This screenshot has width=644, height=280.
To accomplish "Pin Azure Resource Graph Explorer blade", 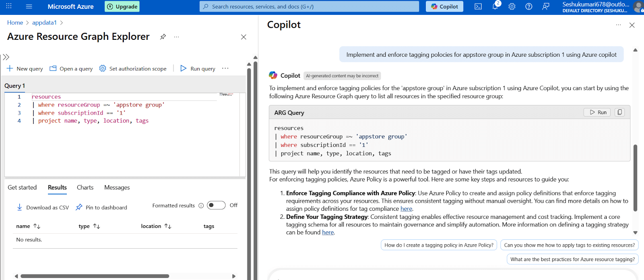I will pos(163,37).
